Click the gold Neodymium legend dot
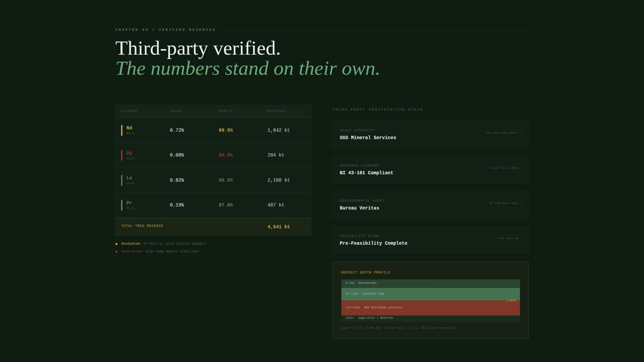644x362 pixels. click(116, 244)
